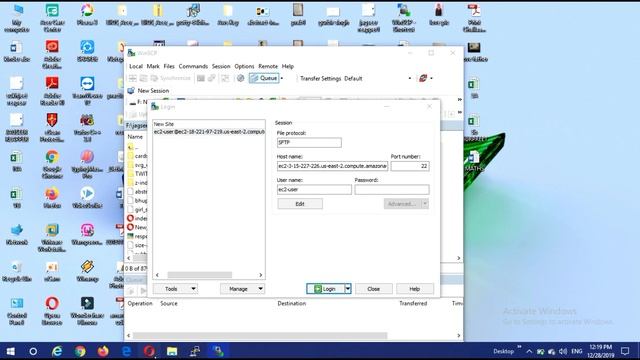This screenshot has height=360, width=640.
Task: Open the Tools dropdown button
Action: (x=176, y=289)
